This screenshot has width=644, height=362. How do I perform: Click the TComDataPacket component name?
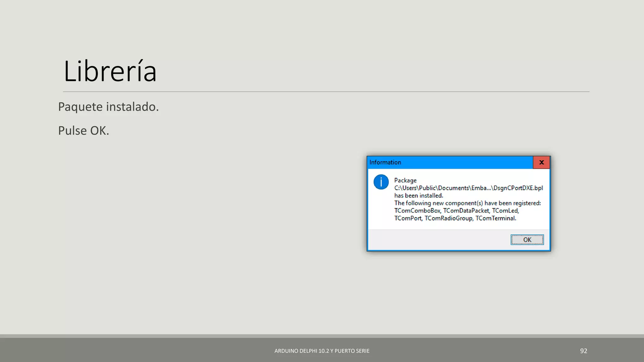pyautogui.click(x=466, y=211)
